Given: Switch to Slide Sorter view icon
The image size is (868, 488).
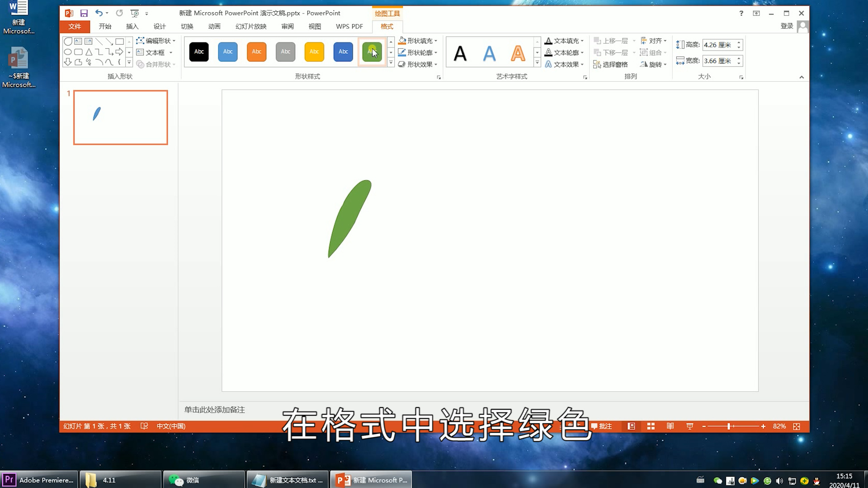Looking at the screenshot, I should pyautogui.click(x=651, y=426).
